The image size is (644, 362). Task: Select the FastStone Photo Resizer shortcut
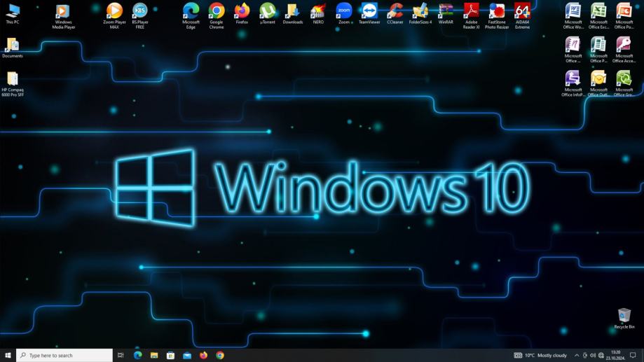[x=497, y=16]
